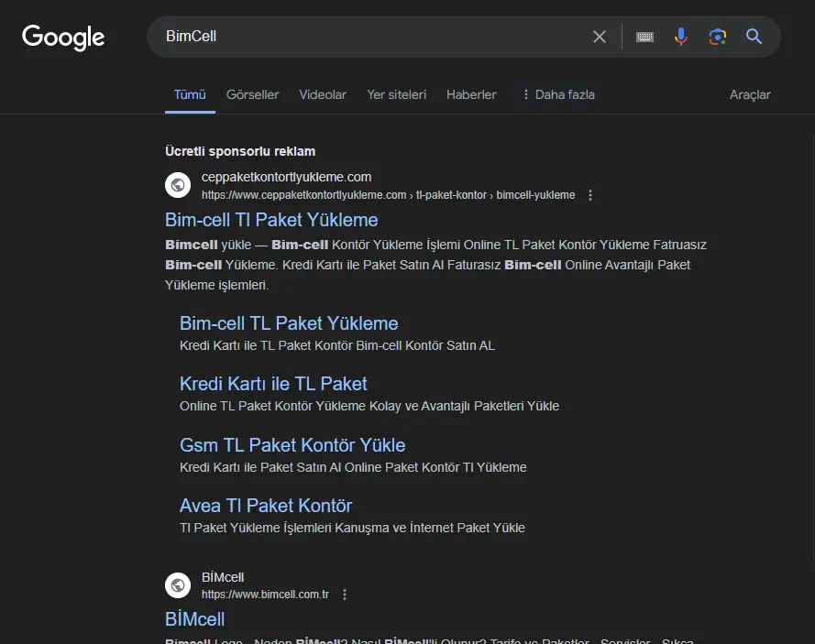
Task: Open the on-screen keyboard icon
Action: click(x=644, y=37)
